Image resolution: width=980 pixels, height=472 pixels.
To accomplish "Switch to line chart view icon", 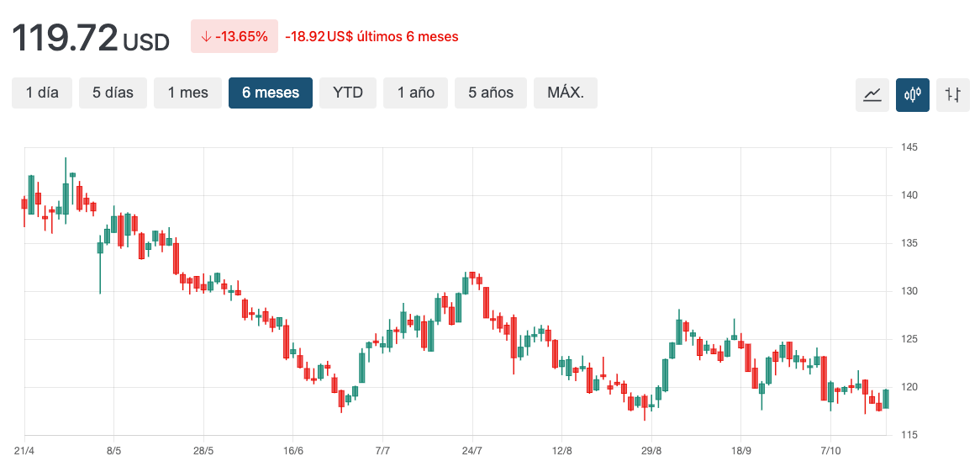I will (x=872, y=94).
